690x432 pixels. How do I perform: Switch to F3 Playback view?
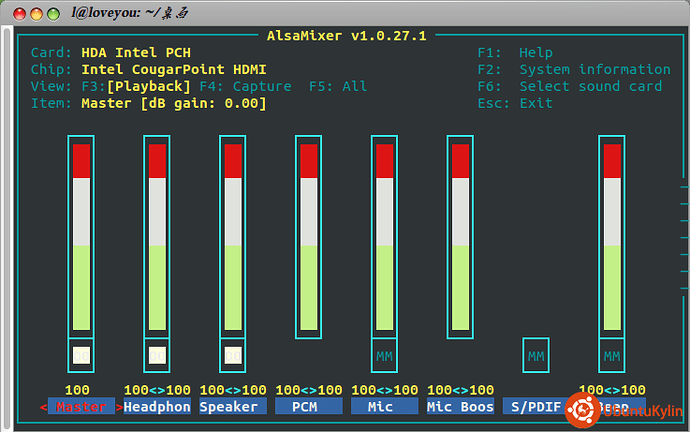click(136, 86)
